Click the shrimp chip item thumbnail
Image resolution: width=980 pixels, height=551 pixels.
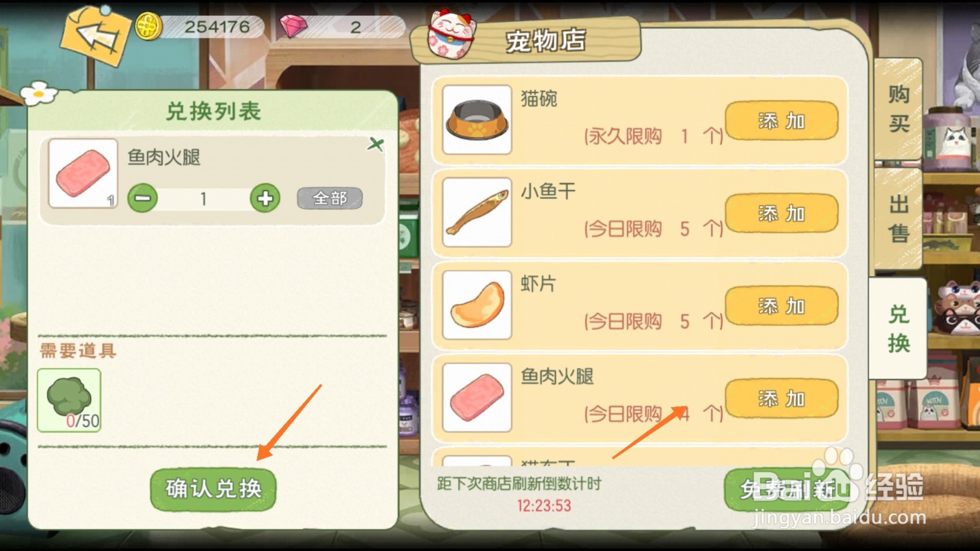click(477, 305)
